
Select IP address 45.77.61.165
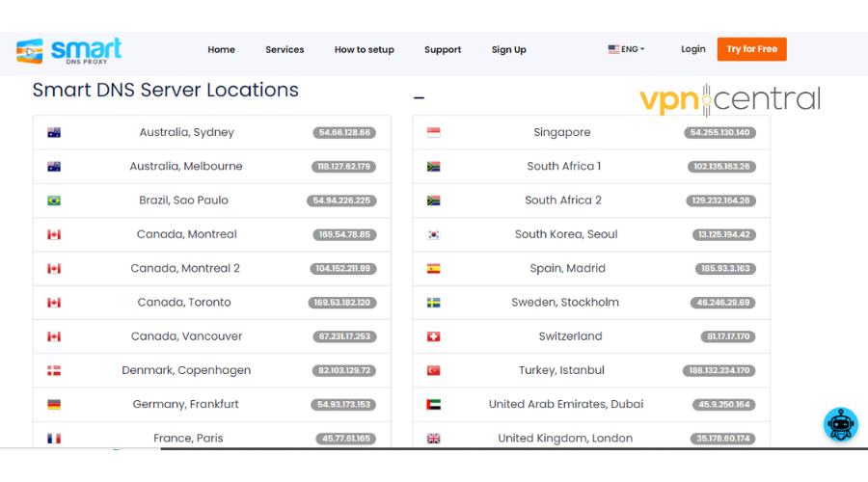tap(346, 439)
